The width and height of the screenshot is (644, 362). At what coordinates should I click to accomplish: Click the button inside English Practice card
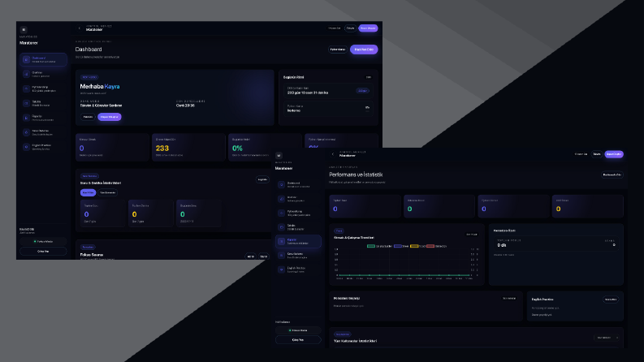611,300
